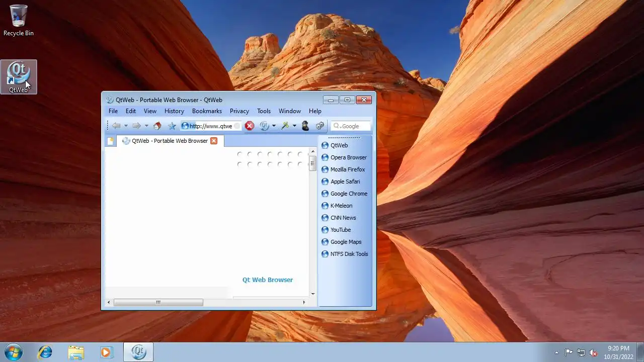644x362 pixels.
Task: Click the vertical scrollbar down arrow
Action: pos(313,294)
